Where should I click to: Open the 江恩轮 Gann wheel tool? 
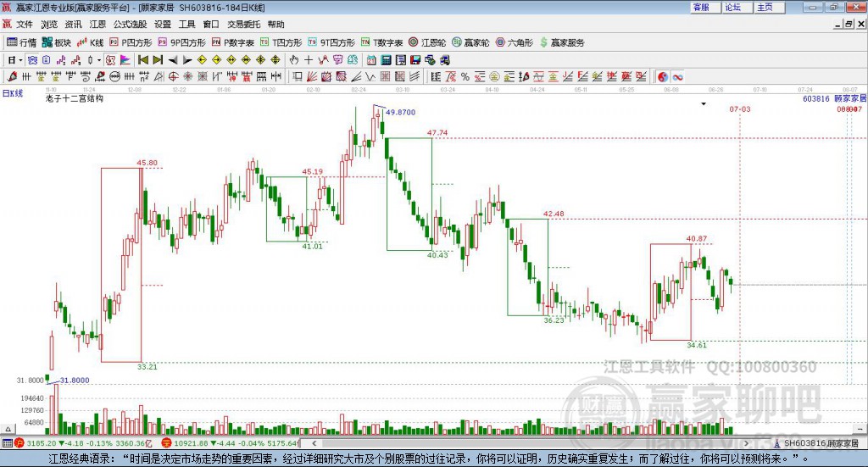pyautogui.click(x=427, y=42)
